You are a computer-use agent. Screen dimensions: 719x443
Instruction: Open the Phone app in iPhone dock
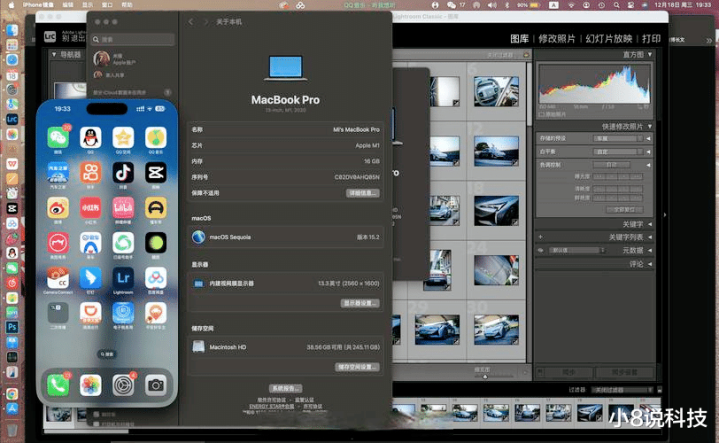pyautogui.click(x=58, y=385)
